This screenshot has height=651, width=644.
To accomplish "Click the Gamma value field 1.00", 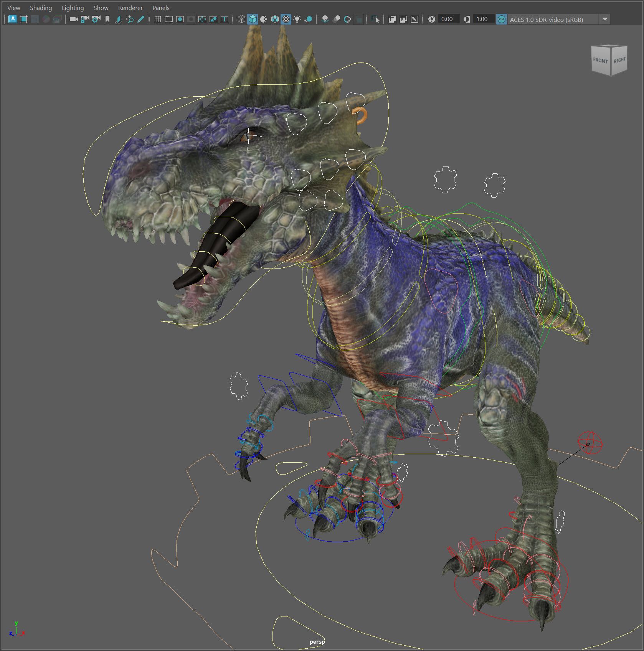I will tap(484, 19).
